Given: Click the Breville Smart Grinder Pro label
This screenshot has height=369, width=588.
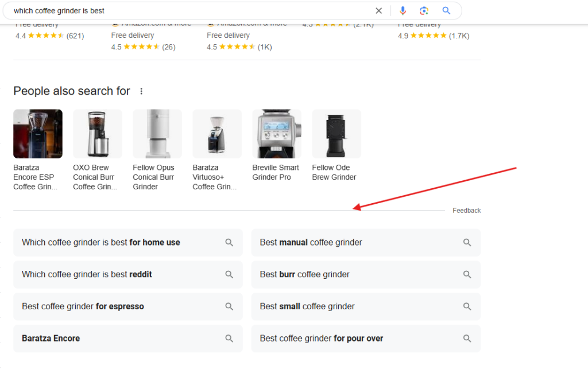Looking at the screenshot, I should (x=276, y=172).
